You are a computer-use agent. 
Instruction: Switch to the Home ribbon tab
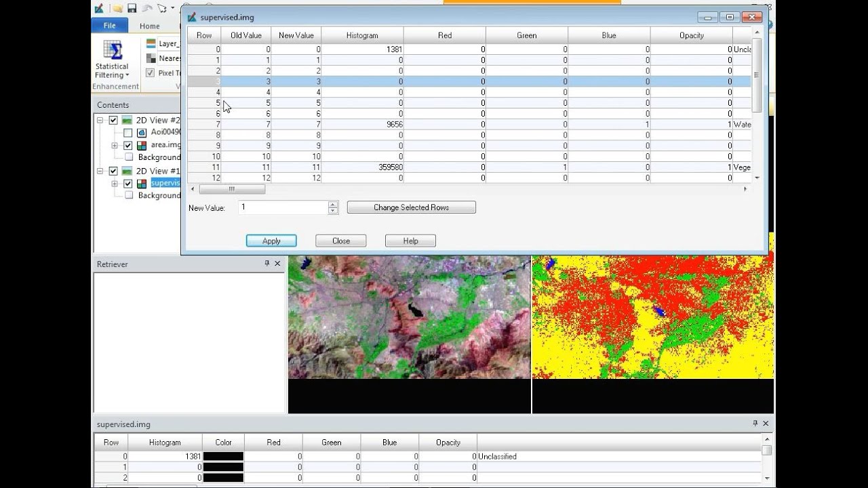pyautogui.click(x=150, y=26)
